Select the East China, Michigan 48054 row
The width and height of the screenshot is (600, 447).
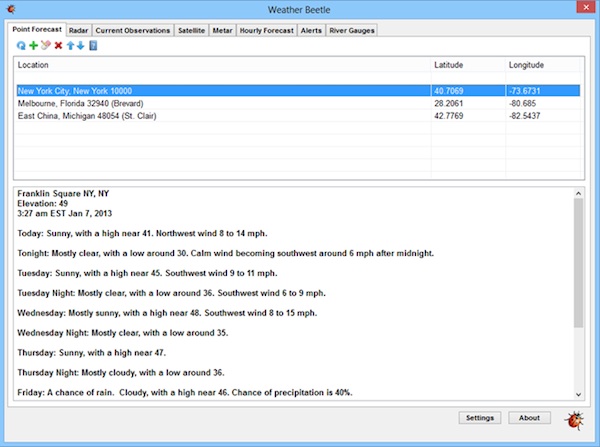point(298,116)
